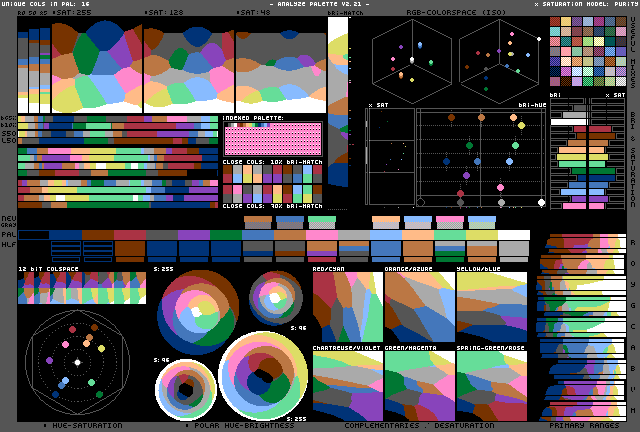640x432 pixels.
Task: Click the 'RGB-COLORSPACE (ISO)' heading
Action: (456, 13)
